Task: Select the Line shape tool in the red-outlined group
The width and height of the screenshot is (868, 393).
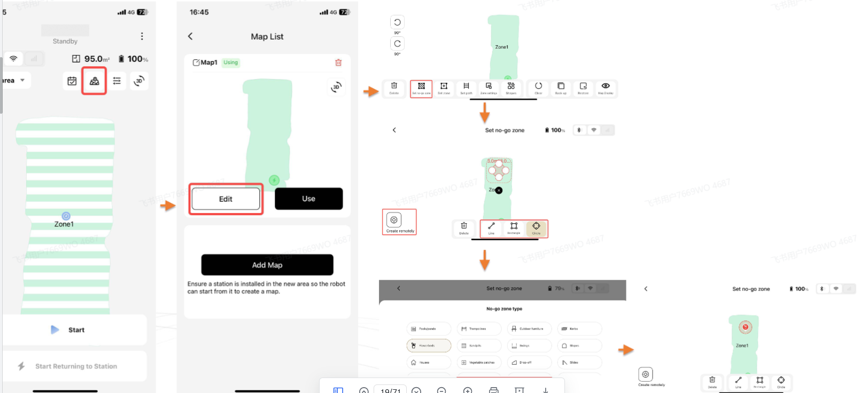Action: click(491, 229)
